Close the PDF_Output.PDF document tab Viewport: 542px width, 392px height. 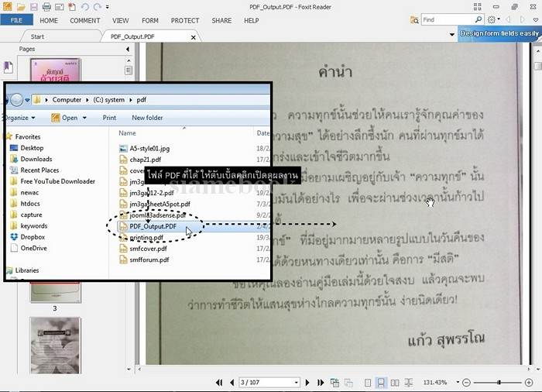(x=194, y=37)
